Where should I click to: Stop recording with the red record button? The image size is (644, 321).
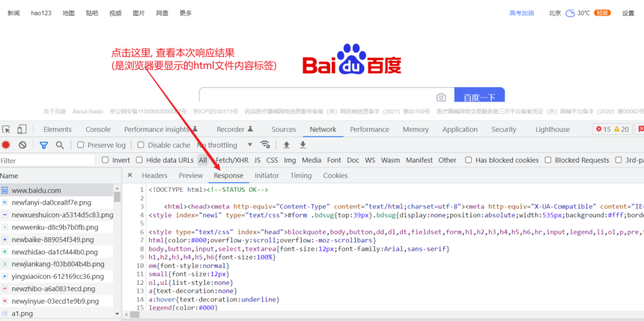pos(6,145)
